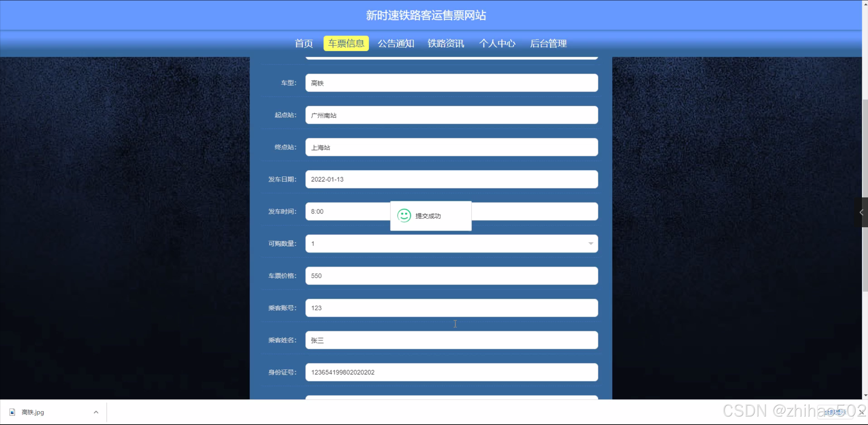Go to 首页 in the navigation bar
Image resolution: width=868 pixels, height=425 pixels.
(x=304, y=43)
